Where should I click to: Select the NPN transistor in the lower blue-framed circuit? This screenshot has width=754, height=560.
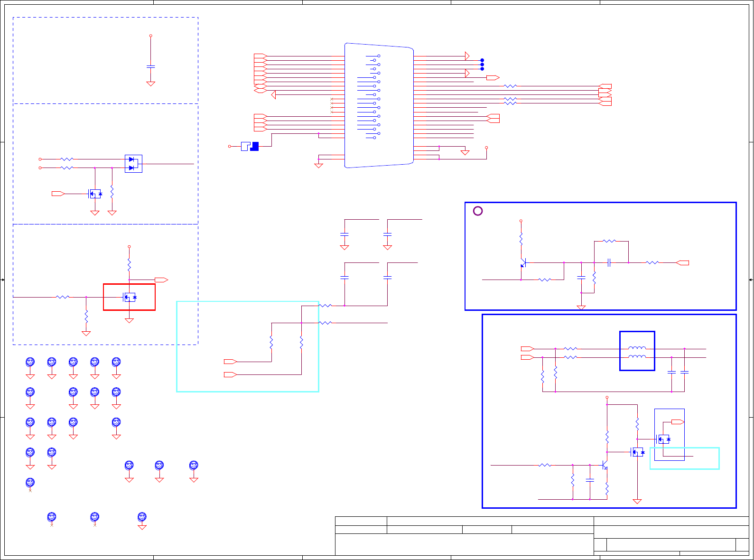(x=605, y=465)
